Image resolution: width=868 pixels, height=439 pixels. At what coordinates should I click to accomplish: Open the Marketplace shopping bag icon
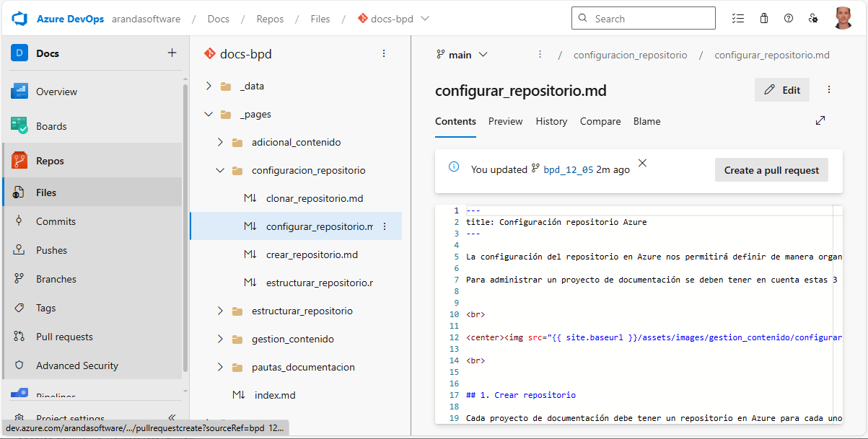point(763,19)
